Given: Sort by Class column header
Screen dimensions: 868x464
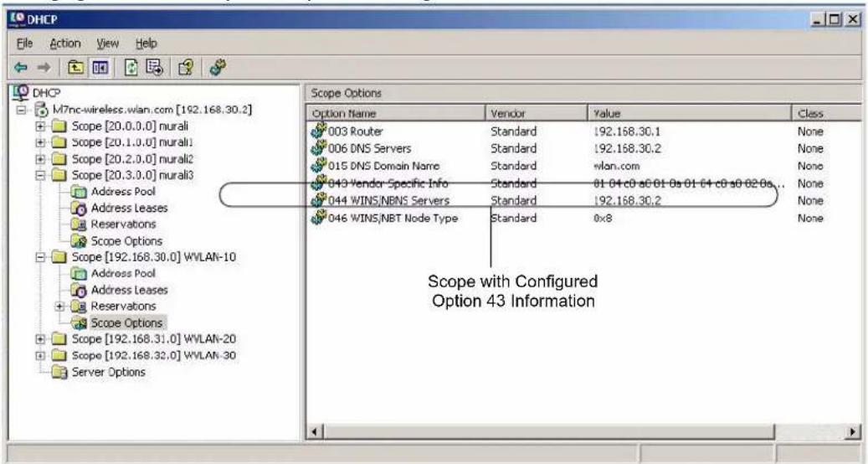Looking at the screenshot, I should coord(826,114).
